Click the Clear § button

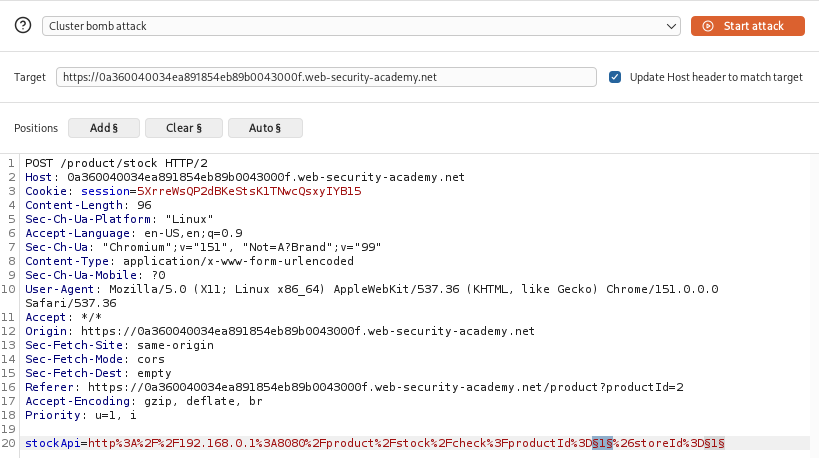[x=184, y=128]
